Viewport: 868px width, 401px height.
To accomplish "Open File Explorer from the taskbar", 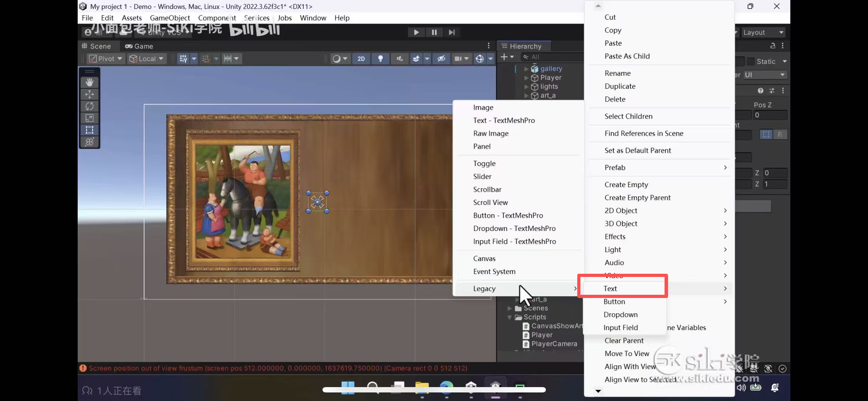I will [x=422, y=387].
